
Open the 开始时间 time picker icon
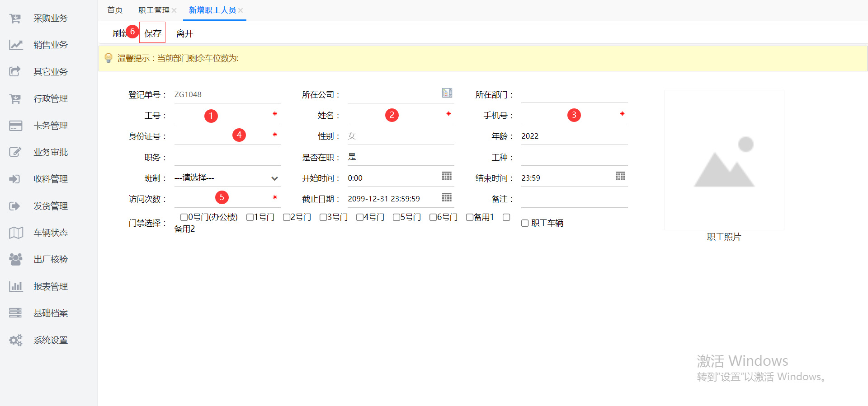(447, 177)
